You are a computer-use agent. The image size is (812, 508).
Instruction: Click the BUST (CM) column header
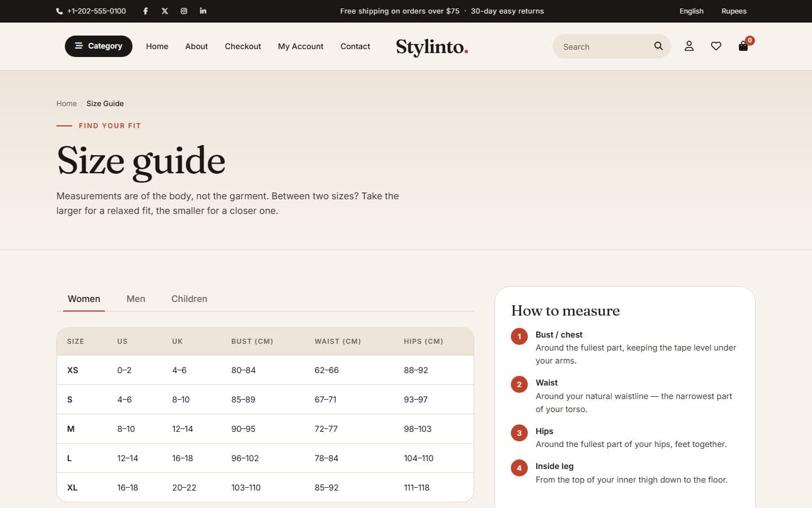(x=252, y=341)
